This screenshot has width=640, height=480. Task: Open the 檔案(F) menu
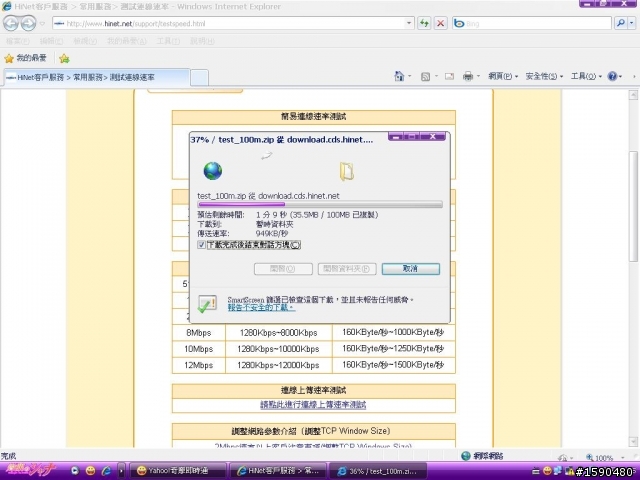coord(17,41)
